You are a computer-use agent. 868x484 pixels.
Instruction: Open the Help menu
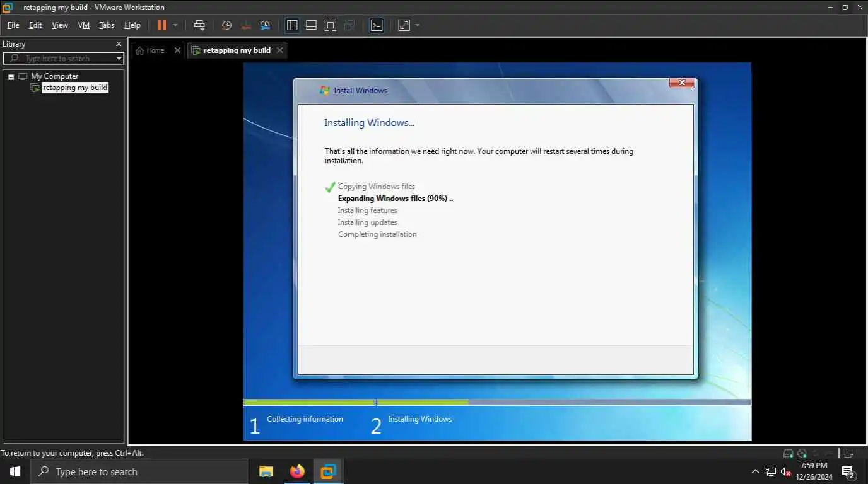132,25
